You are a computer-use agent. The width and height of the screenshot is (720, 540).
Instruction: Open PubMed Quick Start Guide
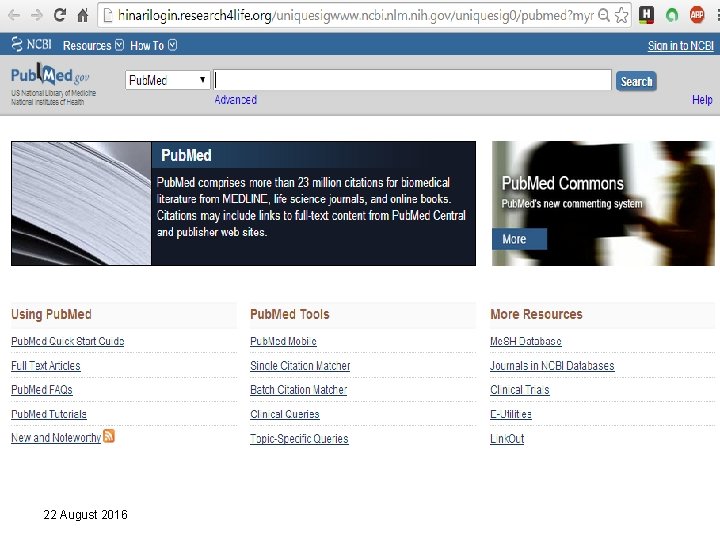[68, 341]
